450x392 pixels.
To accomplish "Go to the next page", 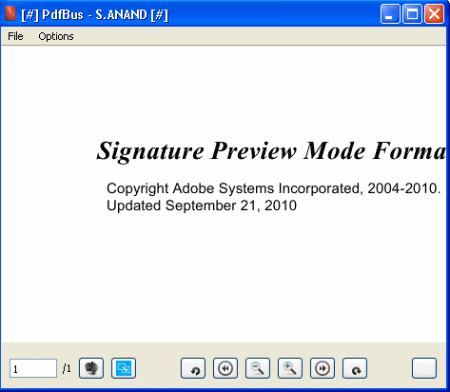I will (322, 368).
